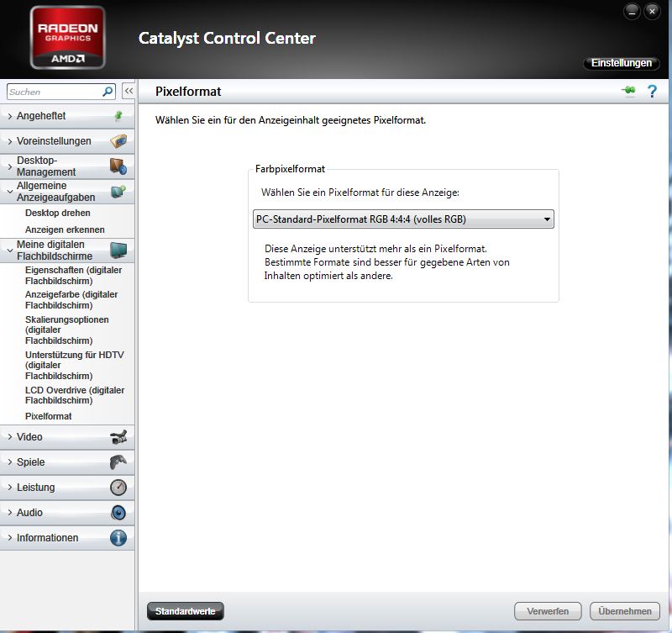Open LCD Overdrive (digitaler Flachbildschirm)
Viewport: 672px width, 633px height.
pyautogui.click(x=75, y=395)
